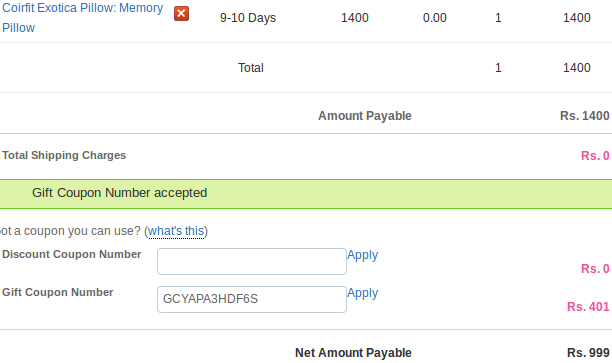Select the 0.00 value in pillow row

click(435, 18)
